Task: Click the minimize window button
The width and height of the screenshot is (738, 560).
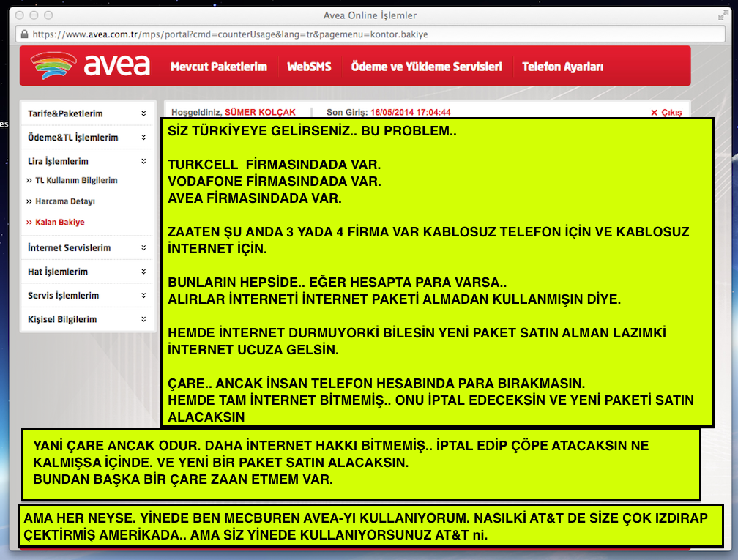Action: 34,15
